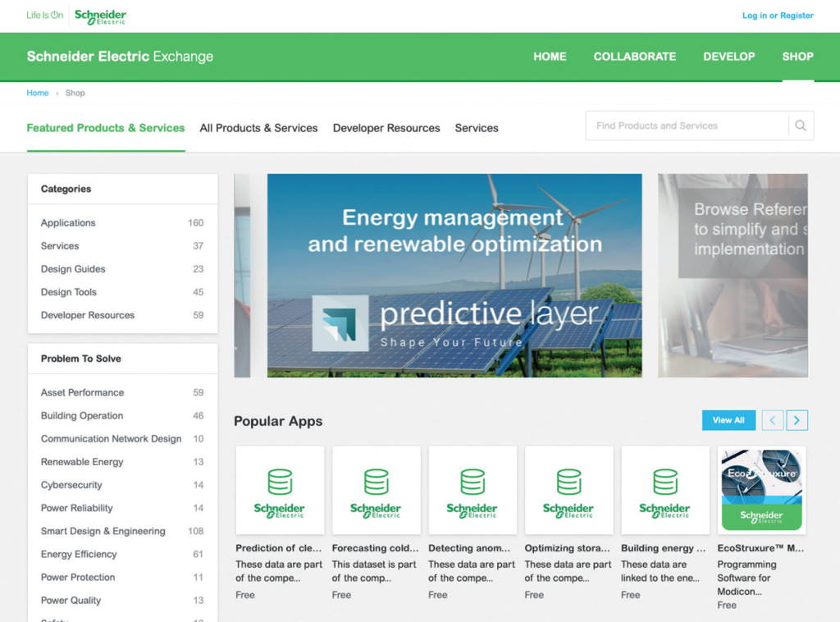This screenshot has width=840, height=622.
Task: Filter by the Applications category
Action: (x=68, y=223)
